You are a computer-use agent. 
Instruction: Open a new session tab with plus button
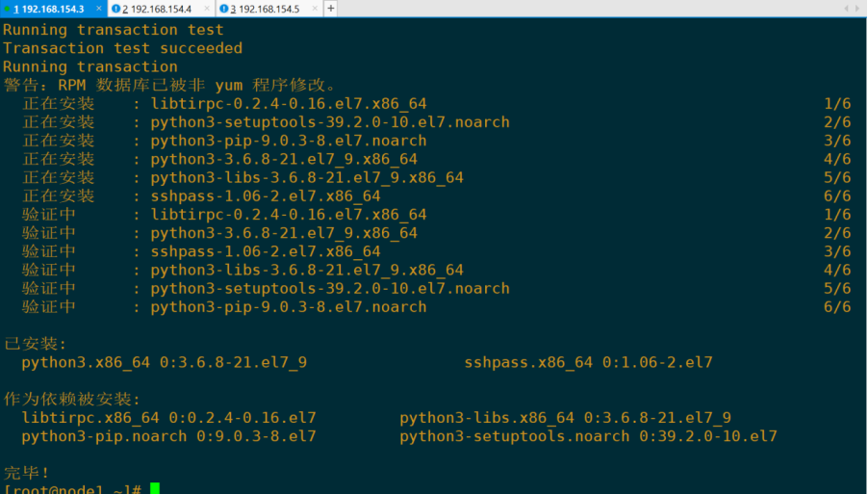(x=330, y=9)
